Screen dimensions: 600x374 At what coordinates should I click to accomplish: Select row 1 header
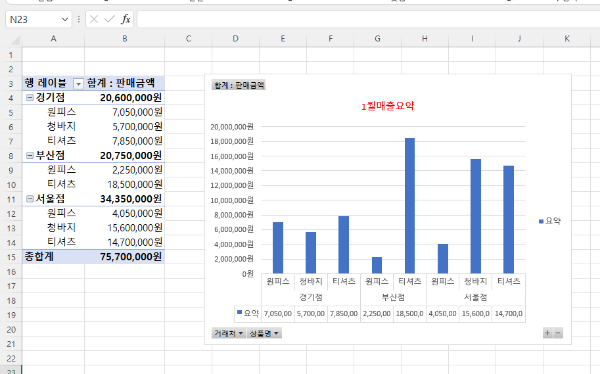[x=11, y=55]
